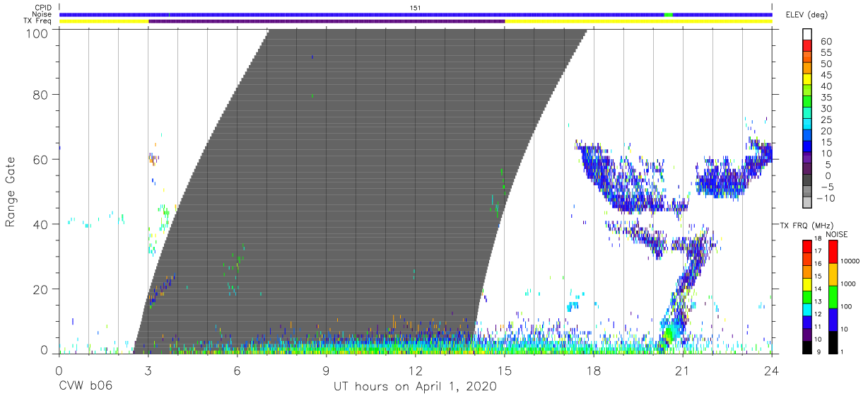Click the ELEV colorbar label '55'
The width and height of the screenshot is (868, 401).
coord(826,53)
